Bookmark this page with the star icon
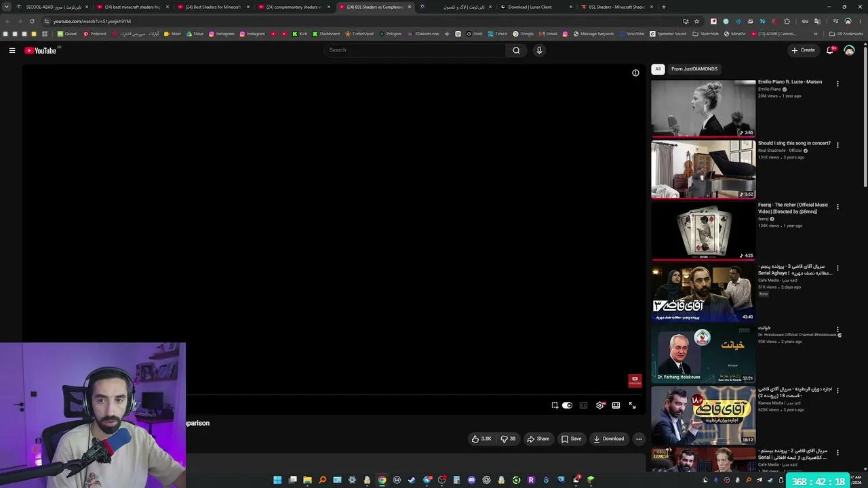 696,21
